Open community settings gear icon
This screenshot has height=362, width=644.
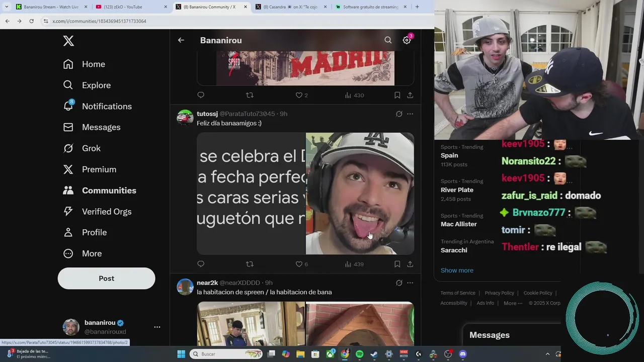[x=407, y=40]
